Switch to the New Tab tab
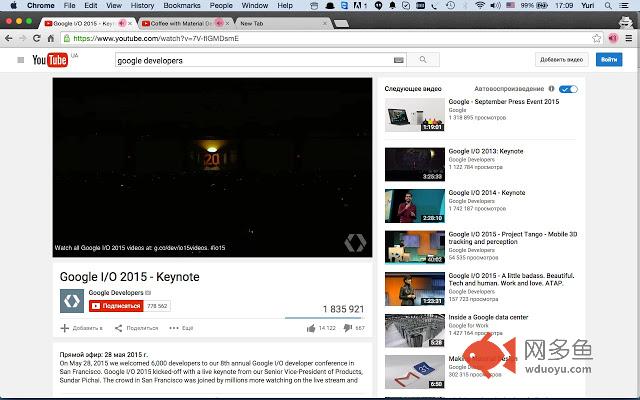 click(x=282, y=23)
